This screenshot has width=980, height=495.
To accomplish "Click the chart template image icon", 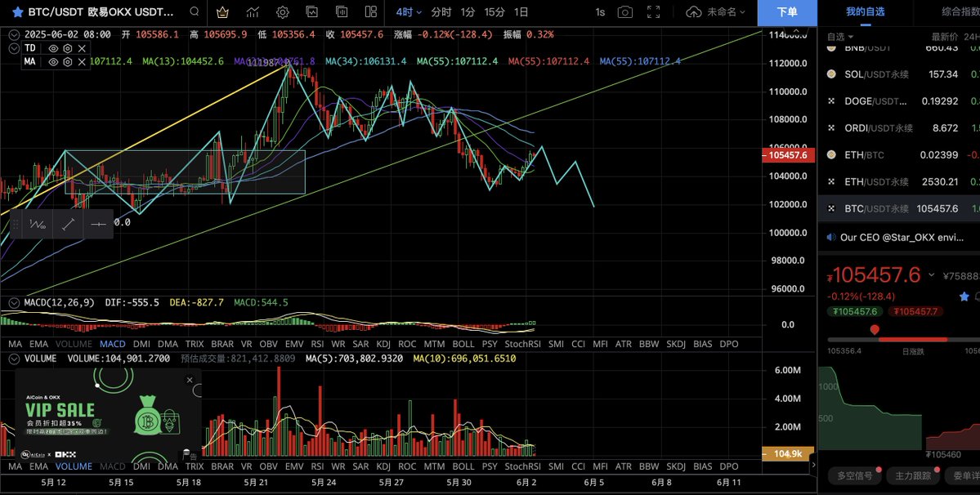I will point(312,12).
